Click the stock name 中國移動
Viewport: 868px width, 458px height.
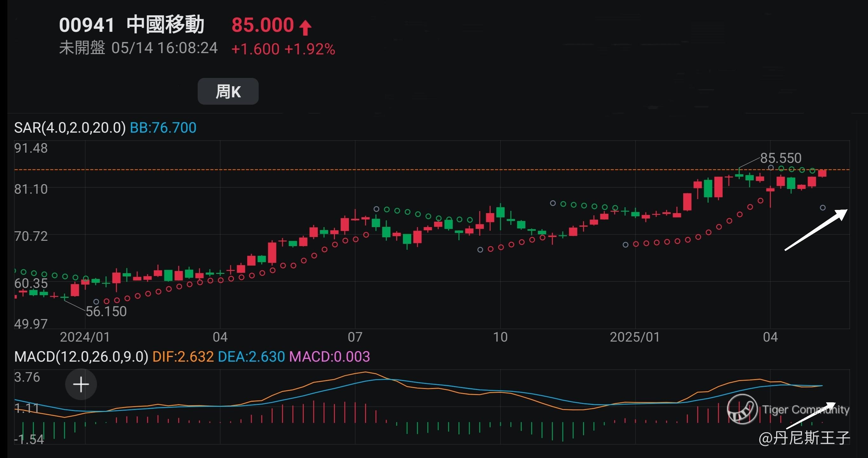tap(166, 24)
